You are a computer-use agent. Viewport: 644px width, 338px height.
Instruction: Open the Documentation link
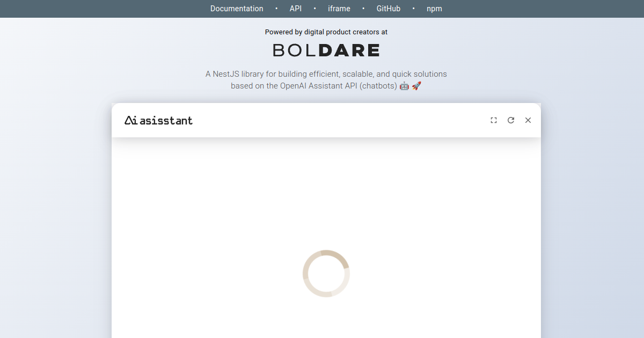pos(237,9)
